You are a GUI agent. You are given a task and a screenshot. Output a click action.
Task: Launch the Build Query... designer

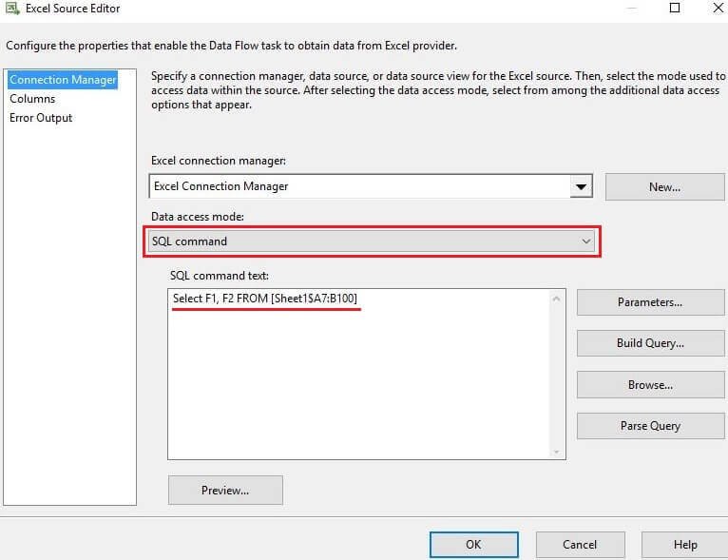coord(650,343)
